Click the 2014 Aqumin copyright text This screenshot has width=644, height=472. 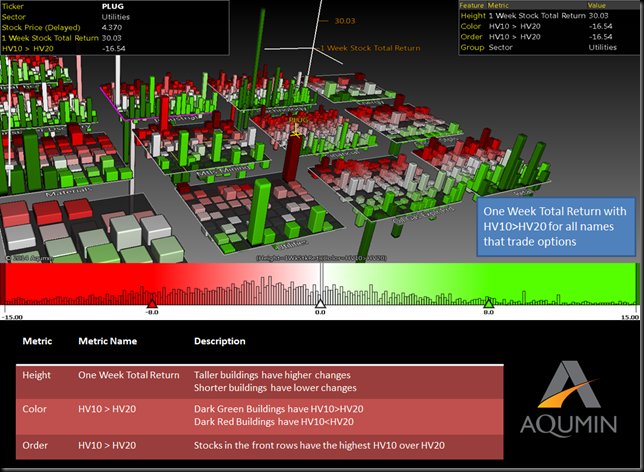(29, 258)
